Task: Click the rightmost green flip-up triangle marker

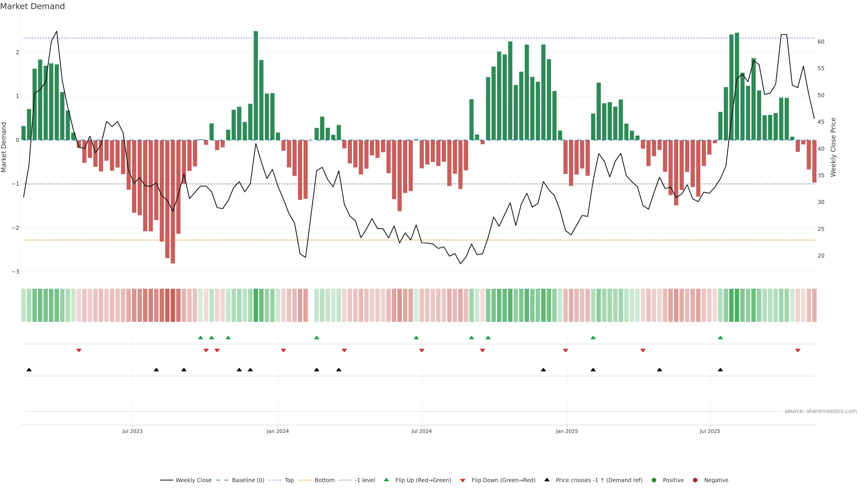Action: (720, 338)
